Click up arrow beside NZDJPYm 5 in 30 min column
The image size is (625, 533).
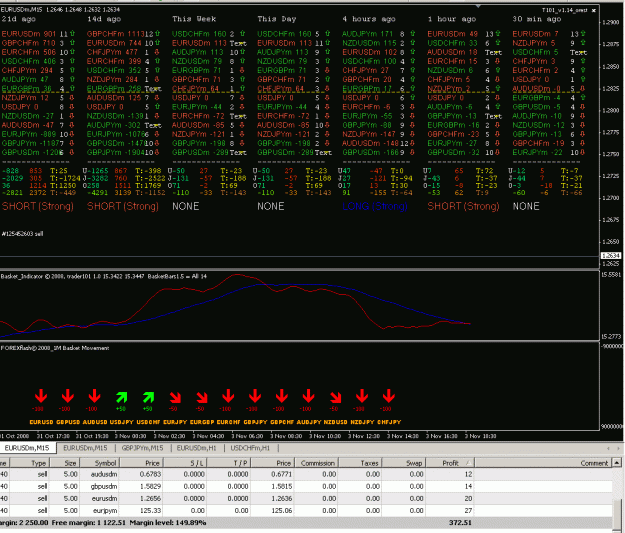tap(583, 43)
